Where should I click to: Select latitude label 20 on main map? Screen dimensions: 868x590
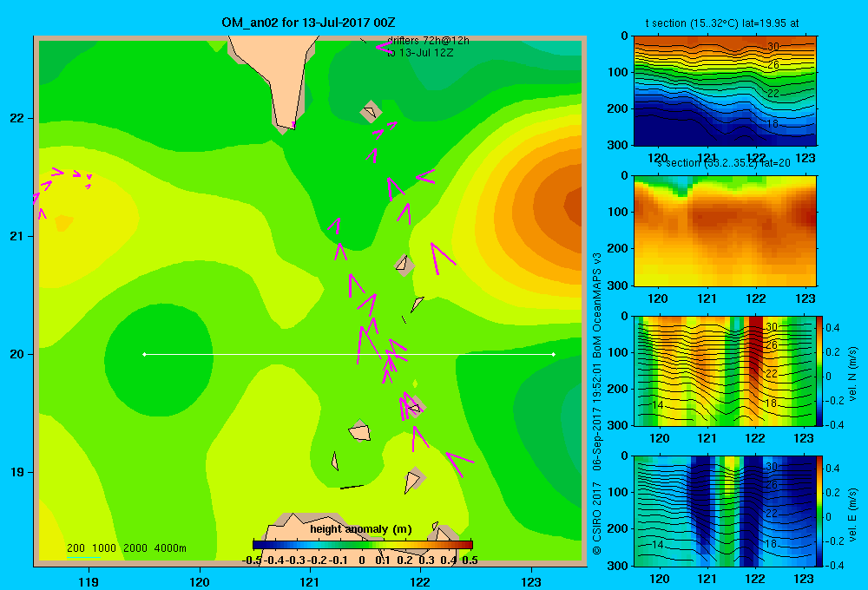tap(17, 354)
